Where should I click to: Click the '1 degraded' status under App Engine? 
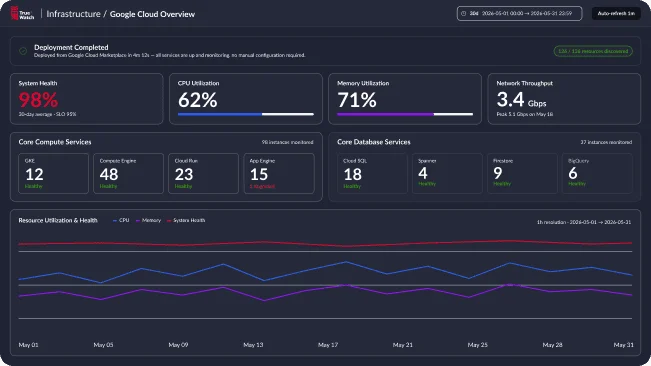coord(262,186)
